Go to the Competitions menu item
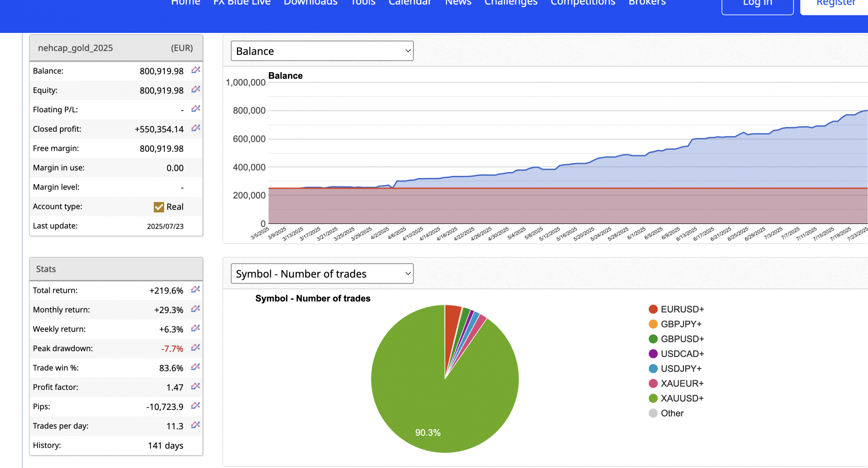This screenshot has height=468, width=868. point(583,3)
